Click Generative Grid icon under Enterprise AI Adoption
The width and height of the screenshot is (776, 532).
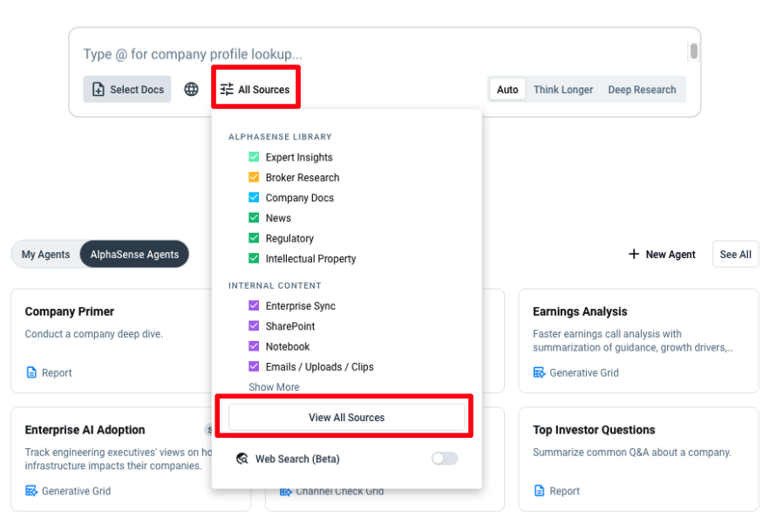[x=32, y=491]
